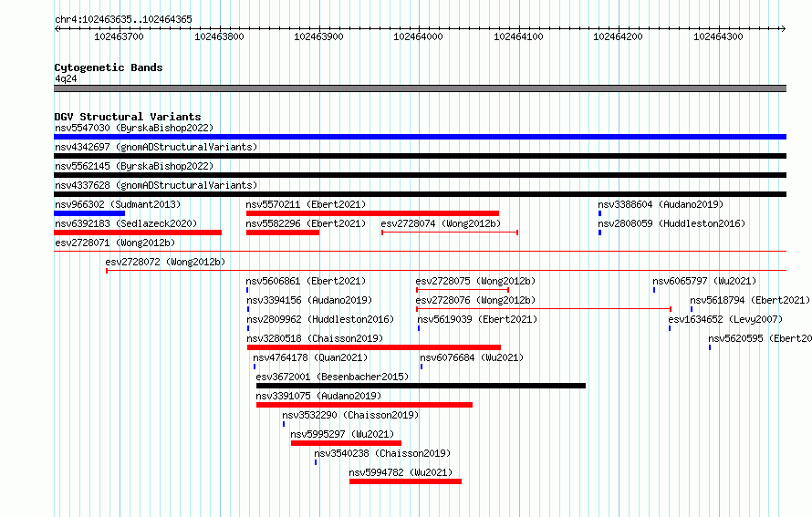Open nsv5582296 (Ebert2021) label
Viewport: 812px width, 517px height.
pos(306,223)
